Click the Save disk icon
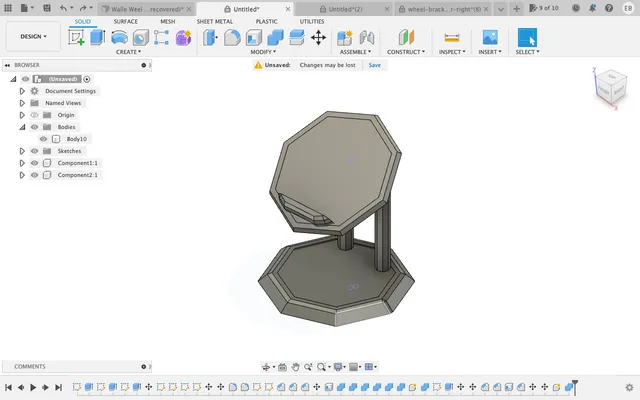Screen dimensions: 640x400 47,8
